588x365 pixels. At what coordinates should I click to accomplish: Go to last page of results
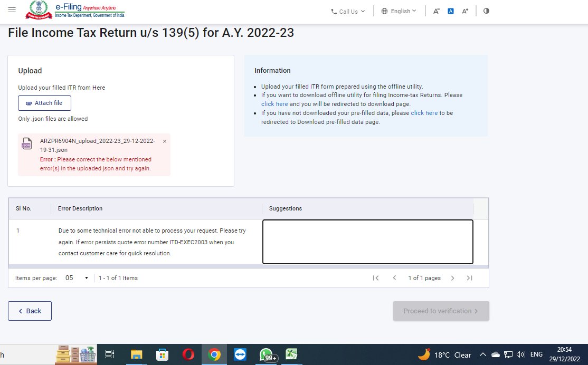(469, 278)
